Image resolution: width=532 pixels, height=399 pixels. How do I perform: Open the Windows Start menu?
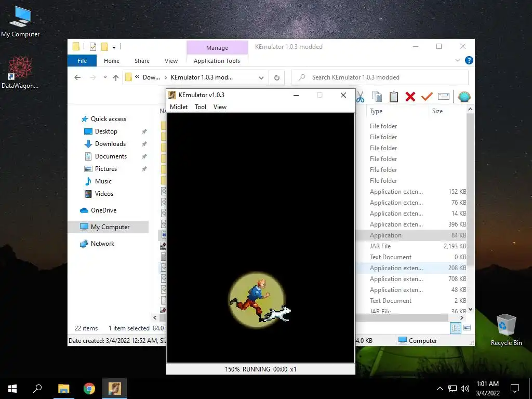click(x=12, y=389)
